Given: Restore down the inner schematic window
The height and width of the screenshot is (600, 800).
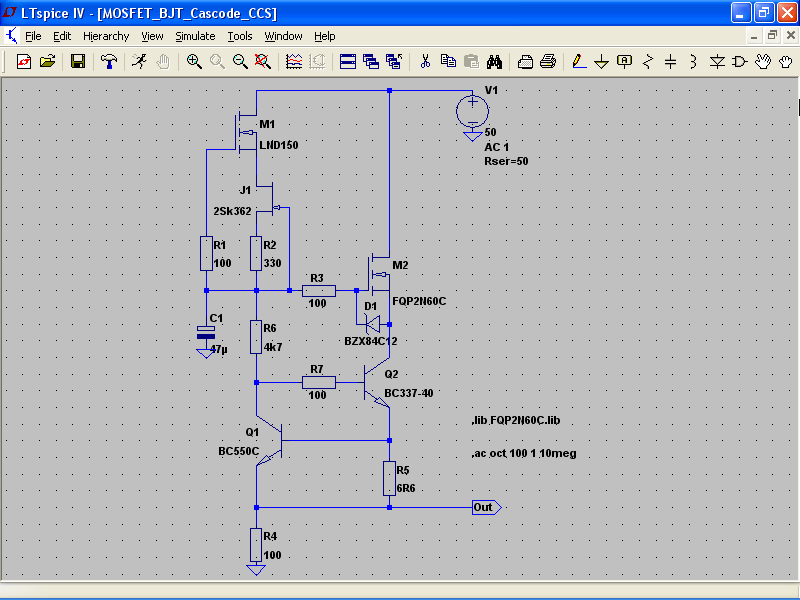Looking at the screenshot, I should (772, 36).
